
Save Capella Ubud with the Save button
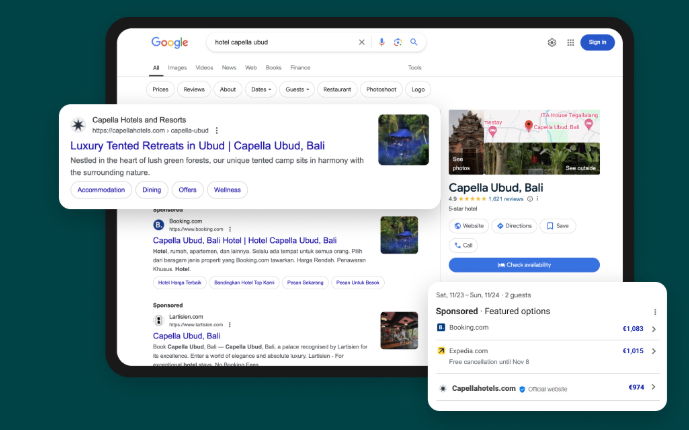[x=558, y=226]
